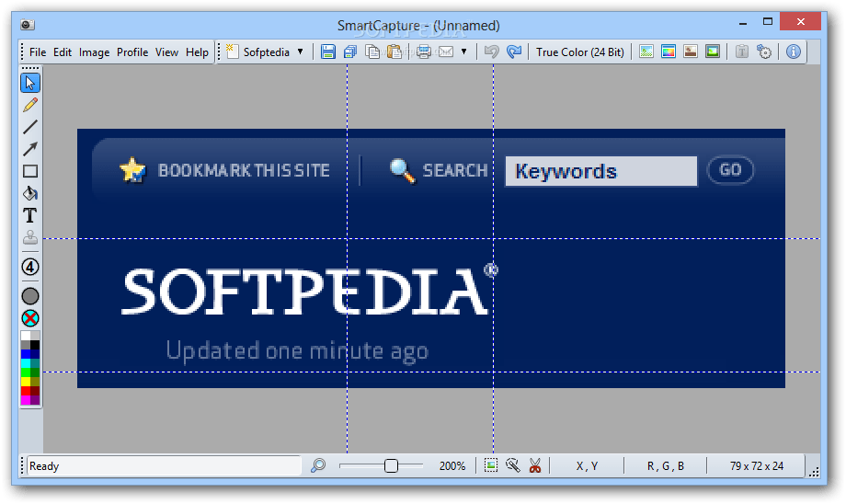The height and width of the screenshot is (504, 846).
Task: Click the email envelope icon
Action: [x=446, y=52]
